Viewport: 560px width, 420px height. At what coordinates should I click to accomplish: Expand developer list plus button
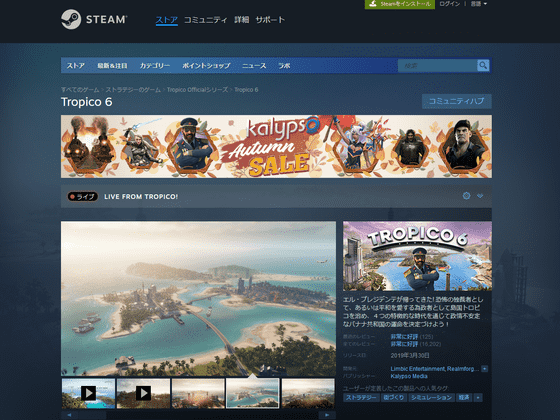pos(484,369)
